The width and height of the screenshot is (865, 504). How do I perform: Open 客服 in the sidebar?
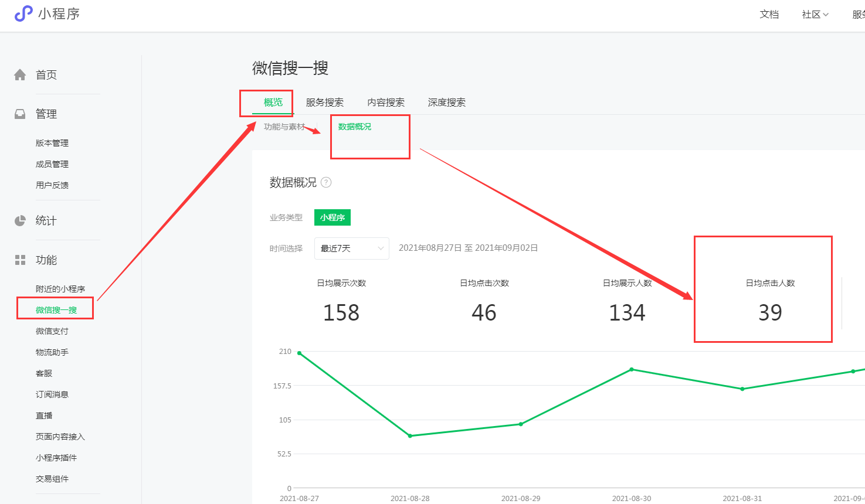click(x=44, y=373)
